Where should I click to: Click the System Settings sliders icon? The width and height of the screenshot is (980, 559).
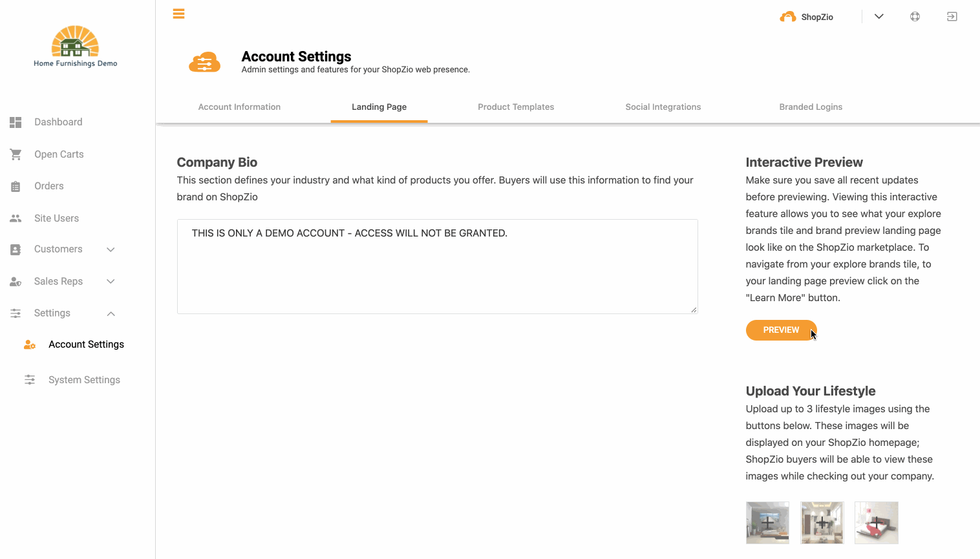(x=30, y=380)
